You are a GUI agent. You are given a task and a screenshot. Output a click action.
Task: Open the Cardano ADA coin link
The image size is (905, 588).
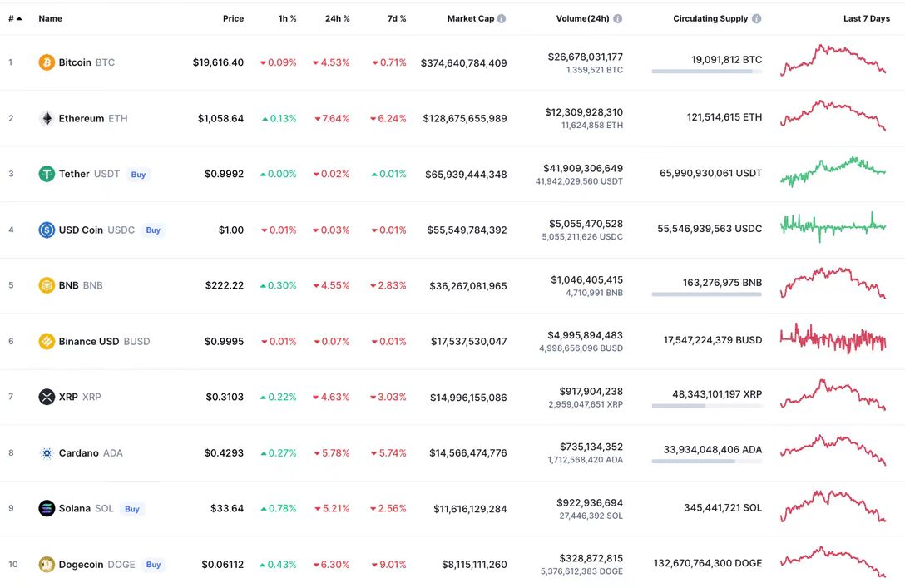[91, 453]
